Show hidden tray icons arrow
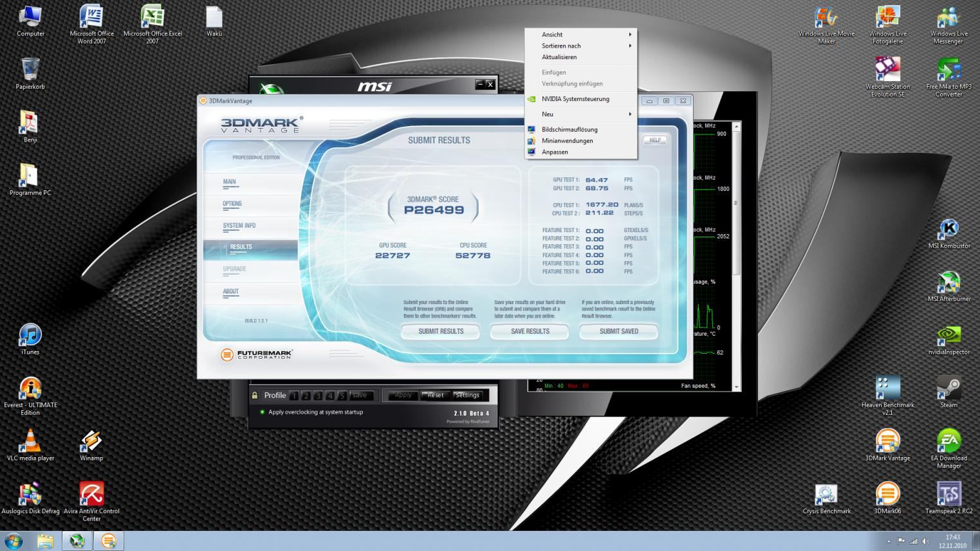This screenshot has height=551, width=980. (x=889, y=541)
